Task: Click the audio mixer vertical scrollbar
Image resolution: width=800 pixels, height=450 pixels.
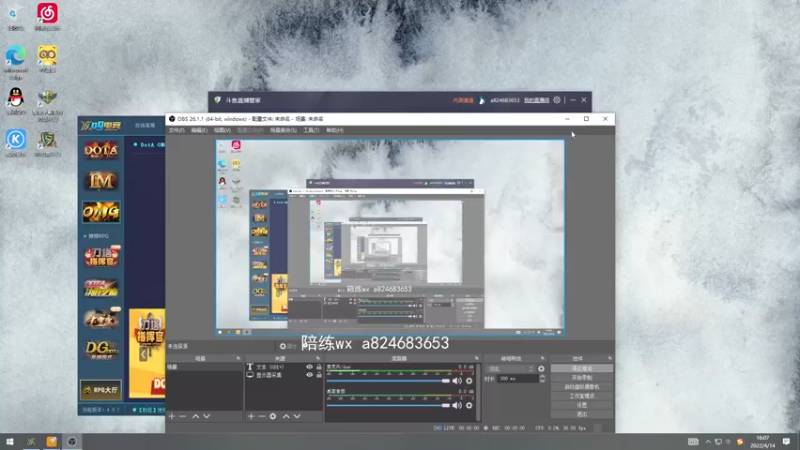Action: 478,392
